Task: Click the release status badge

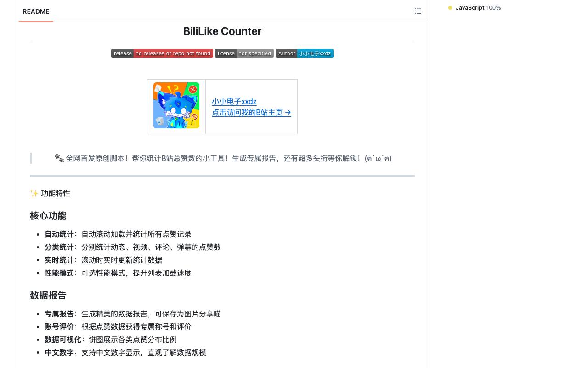Action: coord(162,53)
